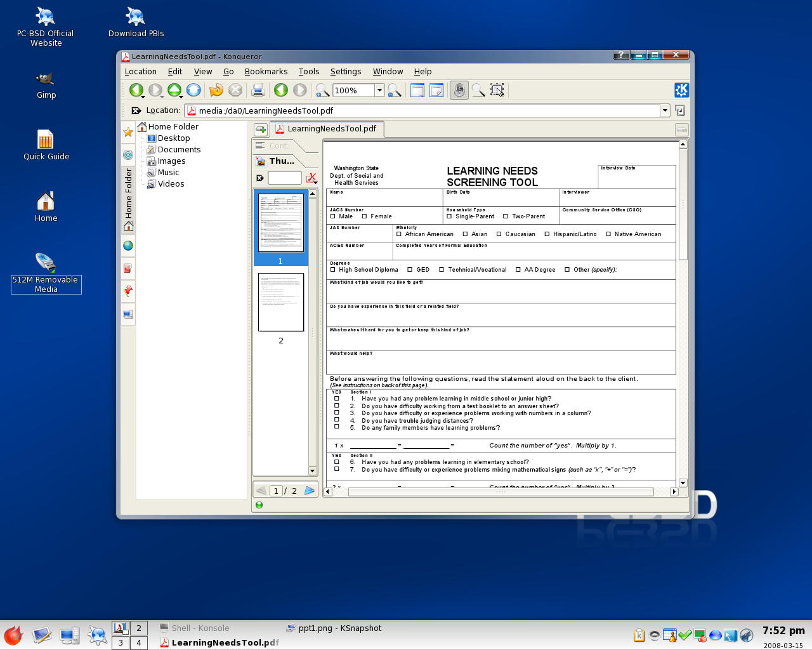Select the mouse browse mode tool
This screenshot has width=812, height=650.
[459, 90]
